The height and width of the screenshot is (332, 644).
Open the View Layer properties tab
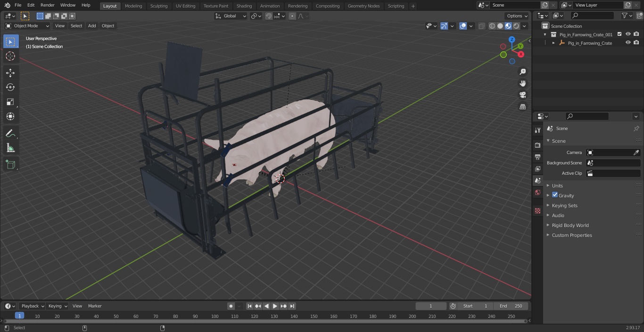click(537, 169)
